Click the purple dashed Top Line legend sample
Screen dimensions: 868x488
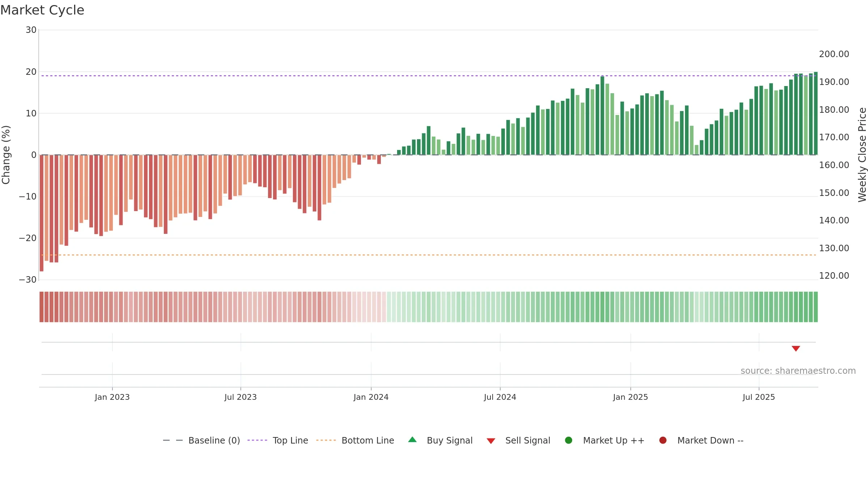click(x=257, y=440)
